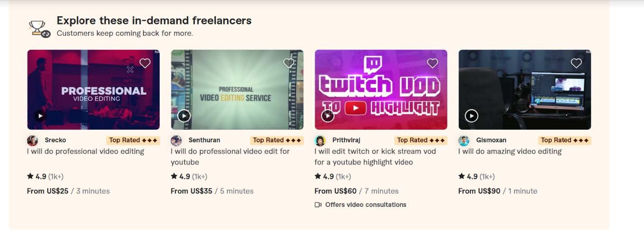Click the trophy icon beside in-demand freelancers
The width and height of the screenshot is (644, 234).
[x=39, y=28]
